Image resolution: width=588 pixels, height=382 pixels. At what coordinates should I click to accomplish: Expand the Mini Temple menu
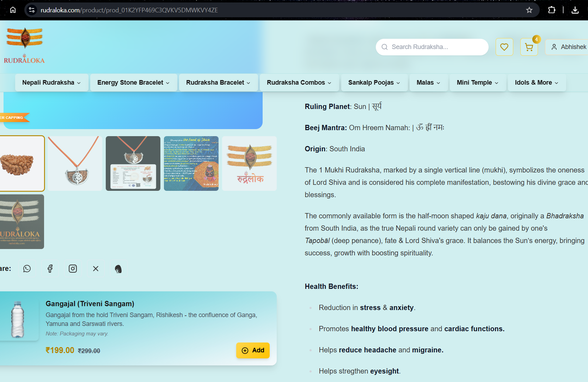(477, 83)
